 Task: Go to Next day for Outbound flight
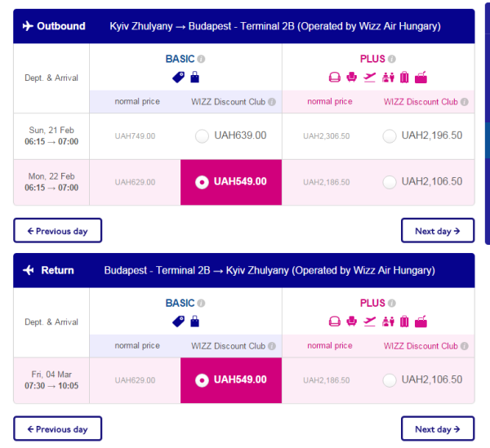click(438, 231)
